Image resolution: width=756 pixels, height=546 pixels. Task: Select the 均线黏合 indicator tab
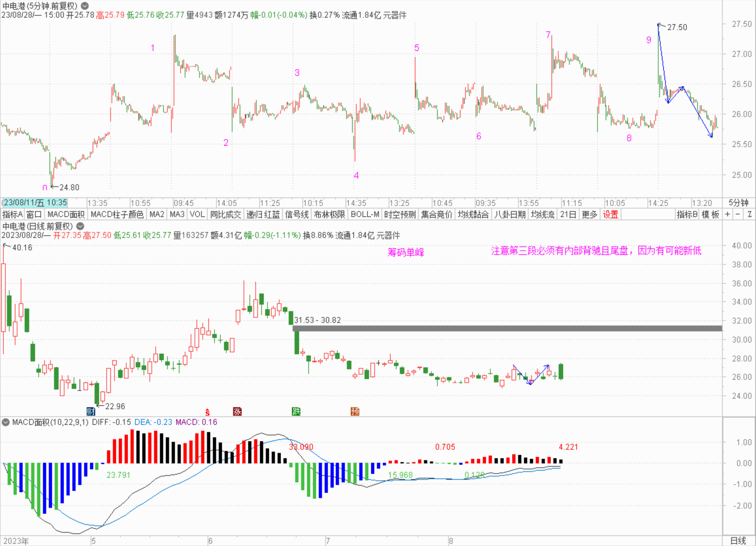[473, 214]
